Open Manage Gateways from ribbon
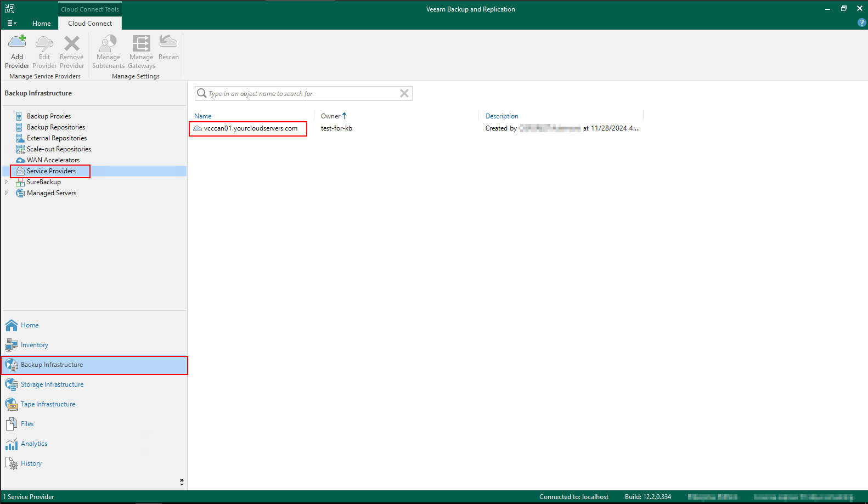The image size is (868, 504). tap(142, 52)
